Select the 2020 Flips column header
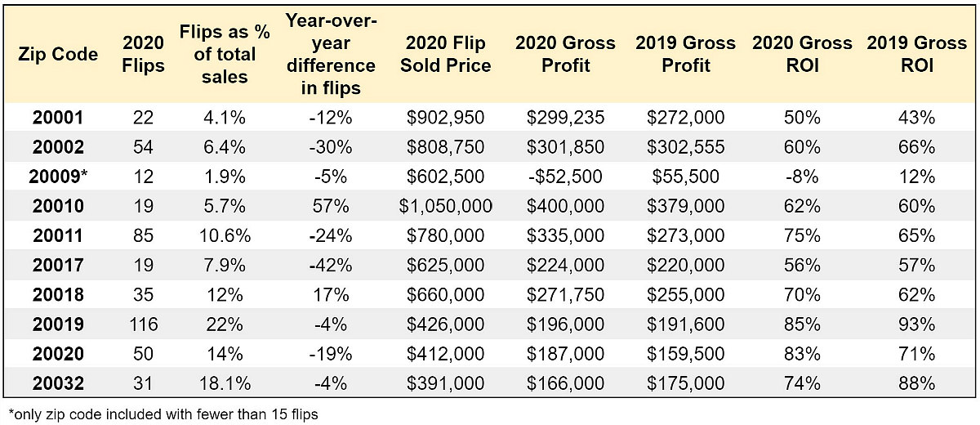The image size is (980, 425). (x=143, y=54)
